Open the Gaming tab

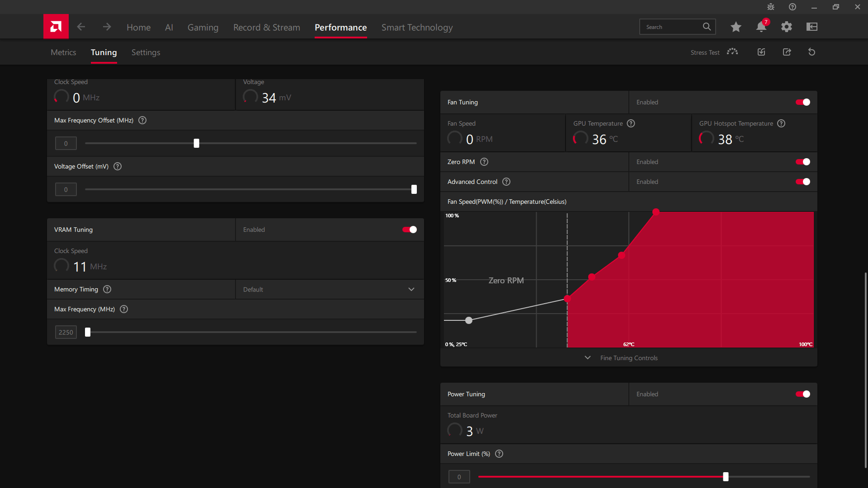coord(203,27)
